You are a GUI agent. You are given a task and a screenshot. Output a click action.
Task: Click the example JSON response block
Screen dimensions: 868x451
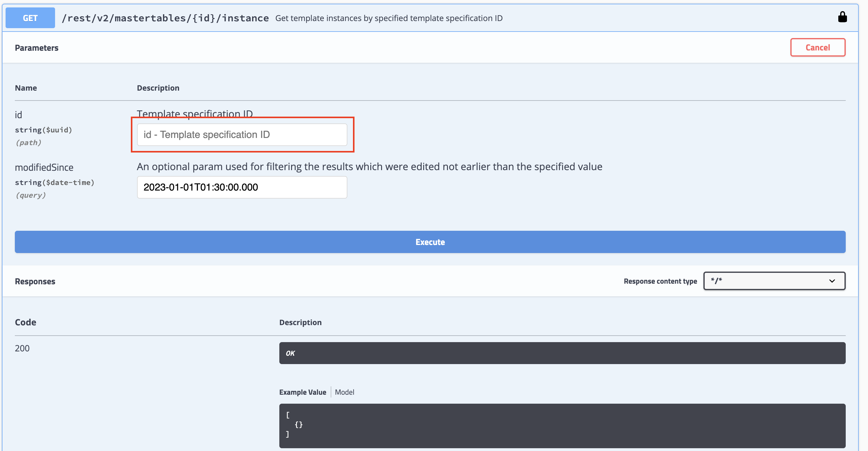562,425
